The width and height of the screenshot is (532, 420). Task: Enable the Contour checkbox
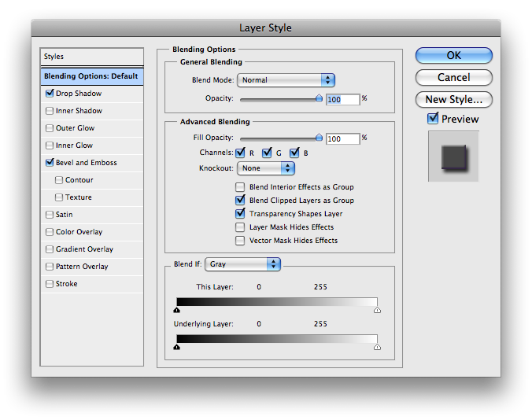coord(59,180)
